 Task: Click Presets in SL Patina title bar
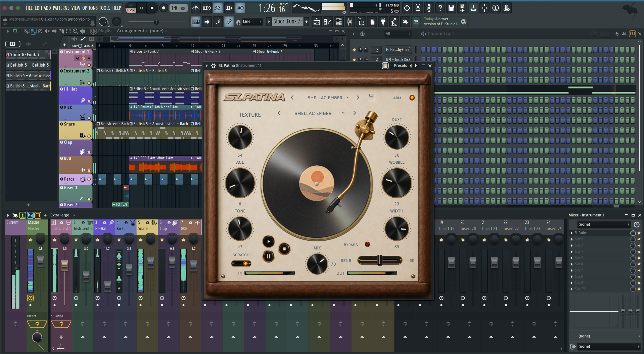pyautogui.click(x=400, y=66)
